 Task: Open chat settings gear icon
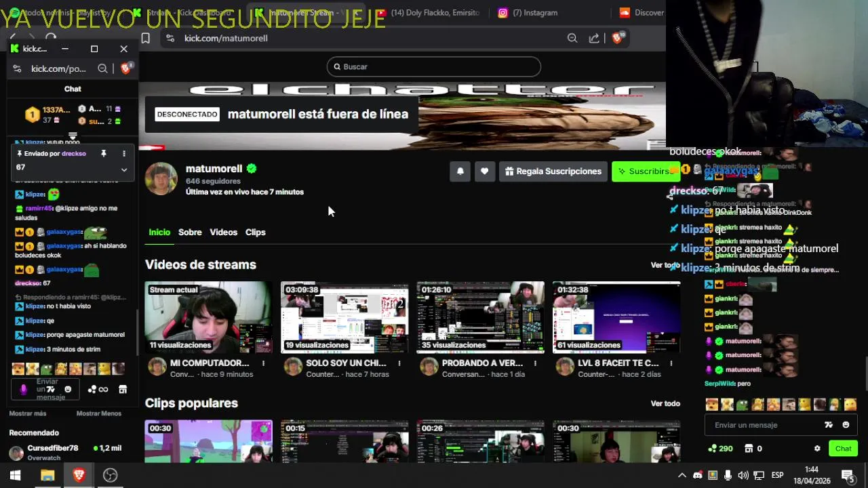pos(817,449)
